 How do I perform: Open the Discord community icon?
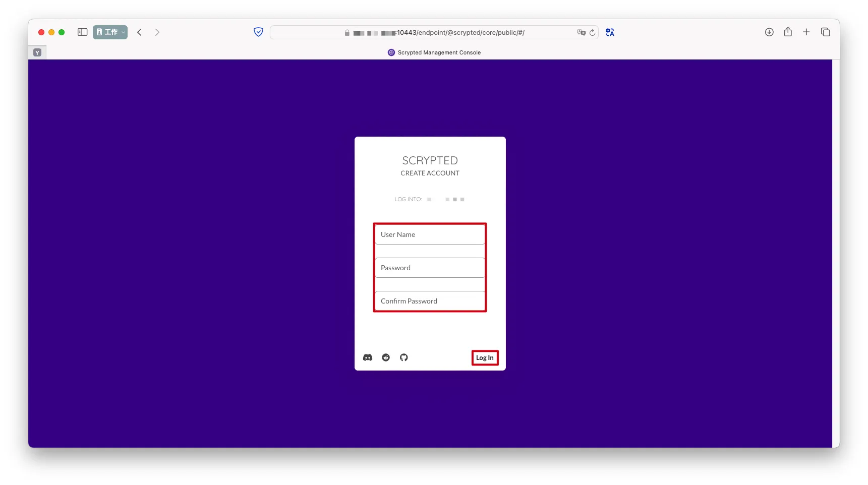368,357
